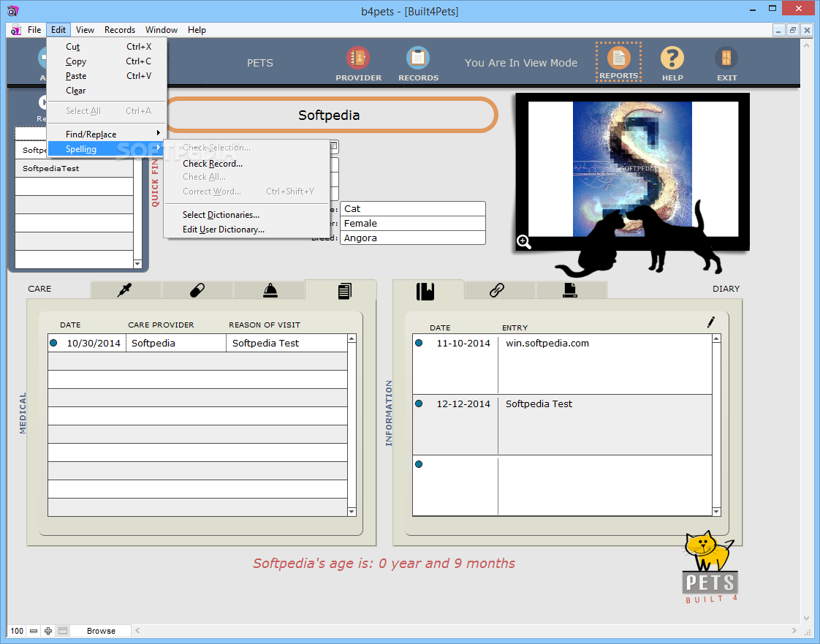Click the document icon left of File menu
820x644 pixels.
(15, 30)
